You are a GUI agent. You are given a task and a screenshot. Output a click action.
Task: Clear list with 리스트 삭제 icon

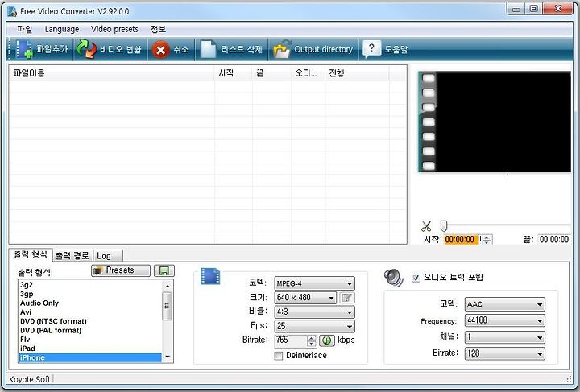208,49
